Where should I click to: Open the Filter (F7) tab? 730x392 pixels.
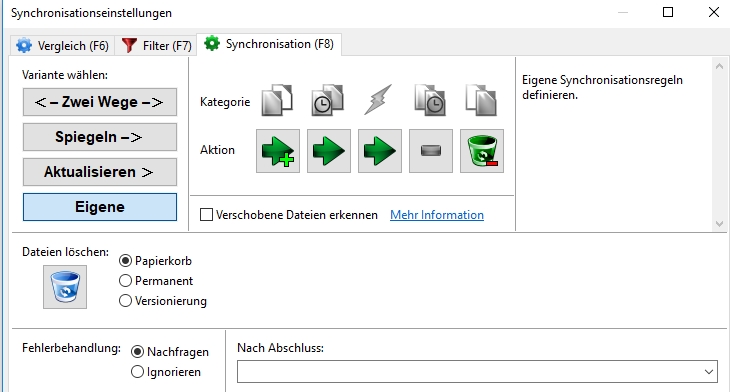(156, 46)
